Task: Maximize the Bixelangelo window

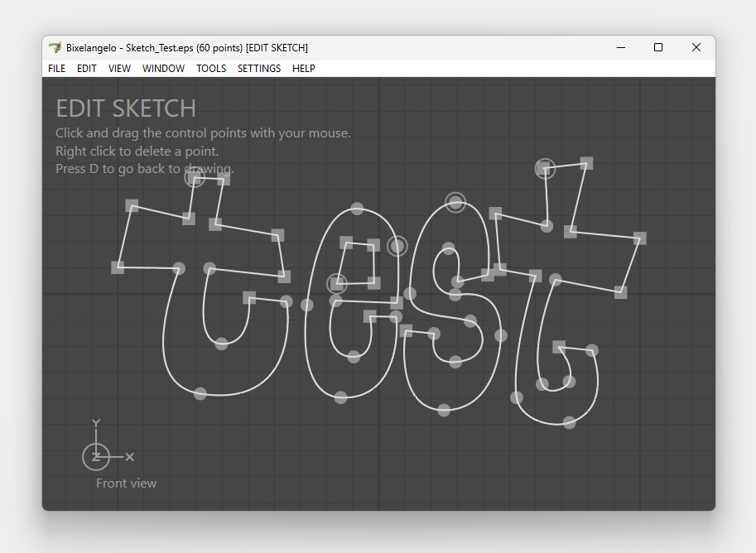Action: (x=658, y=48)
